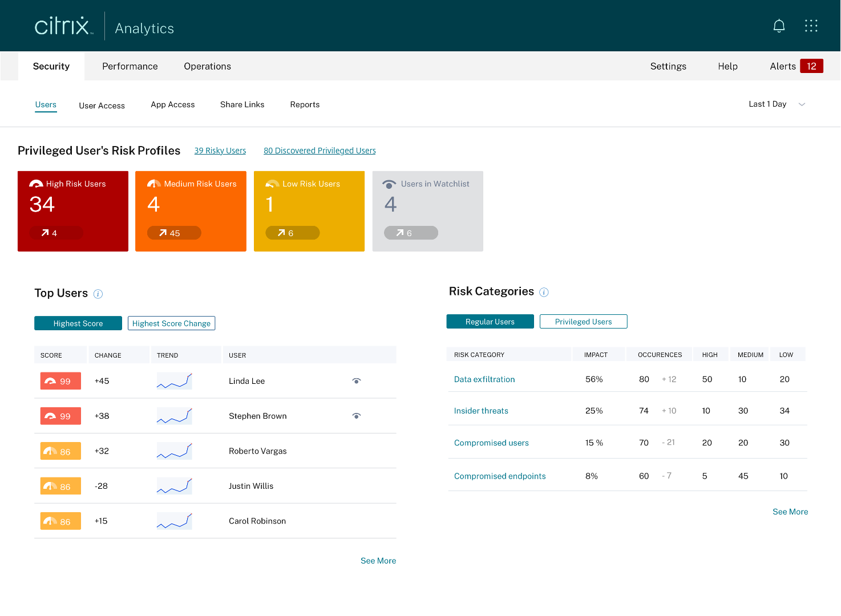Click the High Risk Users gauge icon
Screen dimensions: 841x616
tap(36, 184)
